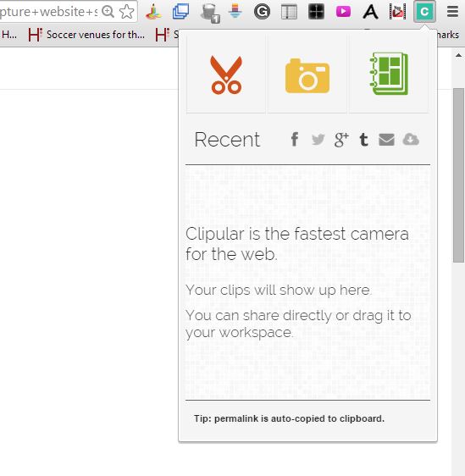Click the grid columns extension icon

pos(289,12)
